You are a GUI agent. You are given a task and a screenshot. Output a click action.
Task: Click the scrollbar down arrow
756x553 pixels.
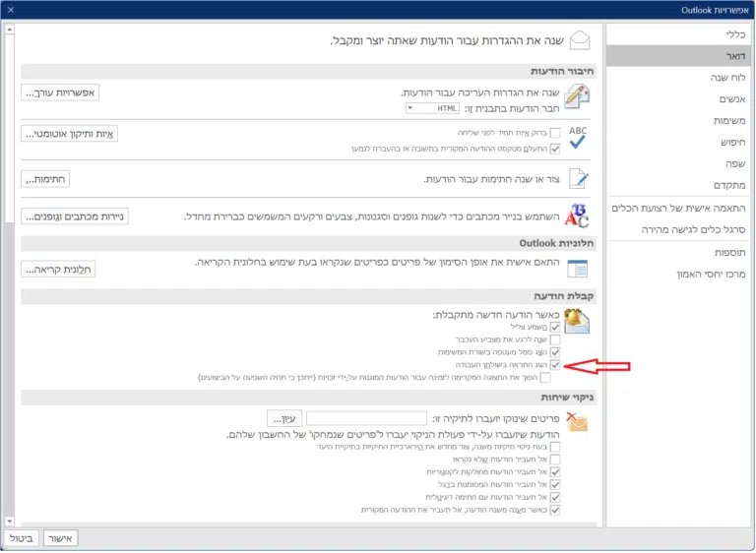[9, 522]
